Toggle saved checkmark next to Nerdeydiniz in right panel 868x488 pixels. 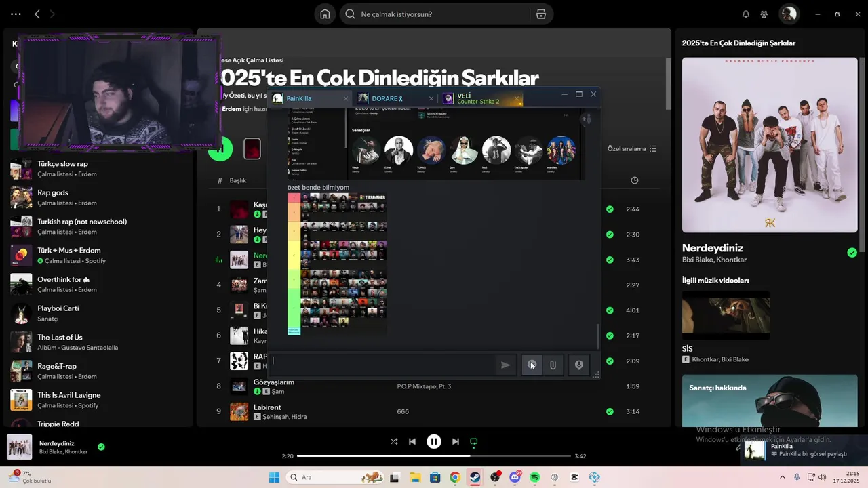click(x=852, y=253)
